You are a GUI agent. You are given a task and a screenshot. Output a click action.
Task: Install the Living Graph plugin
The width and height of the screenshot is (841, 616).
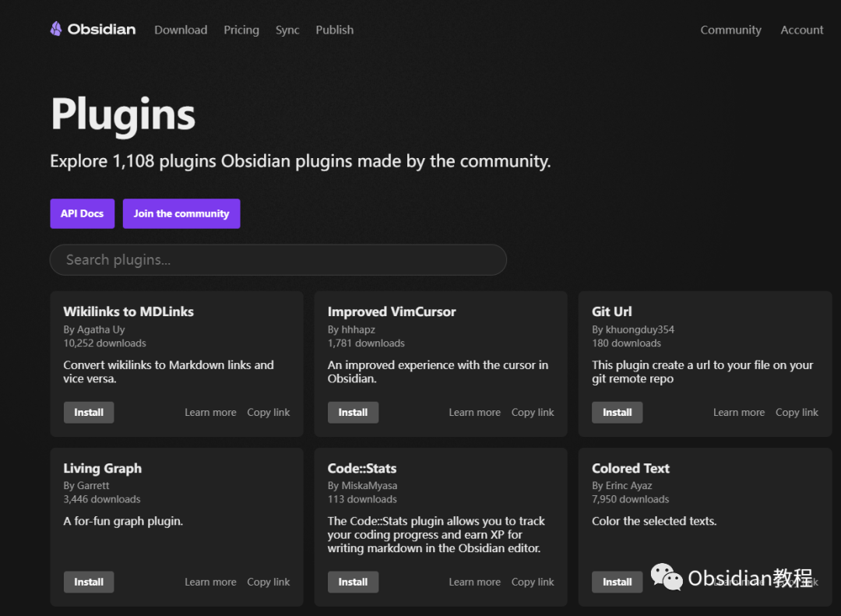click(x=89, y=583)
